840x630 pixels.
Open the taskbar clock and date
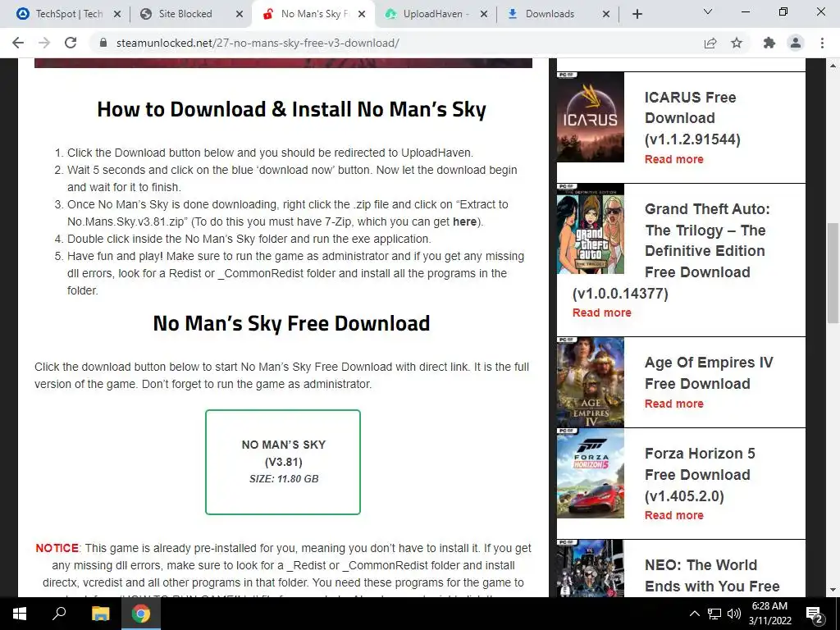pos(769,614)
